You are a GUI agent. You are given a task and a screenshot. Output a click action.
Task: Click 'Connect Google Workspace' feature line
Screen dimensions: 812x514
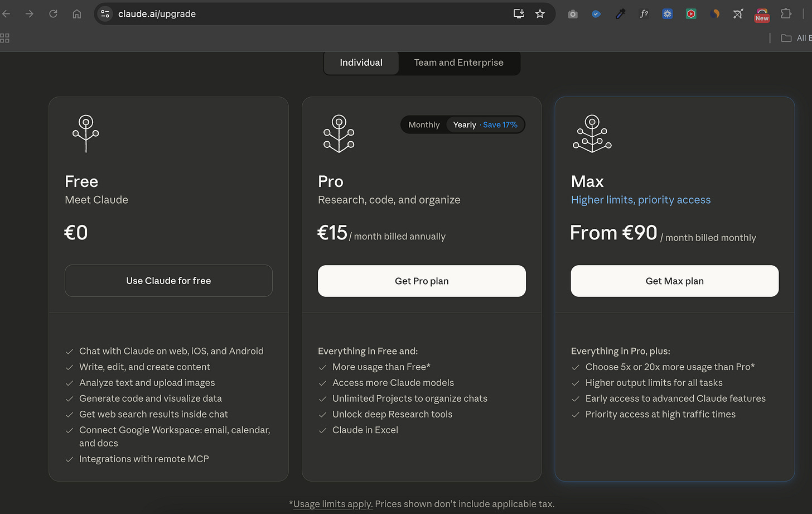[x=175, y=436]
